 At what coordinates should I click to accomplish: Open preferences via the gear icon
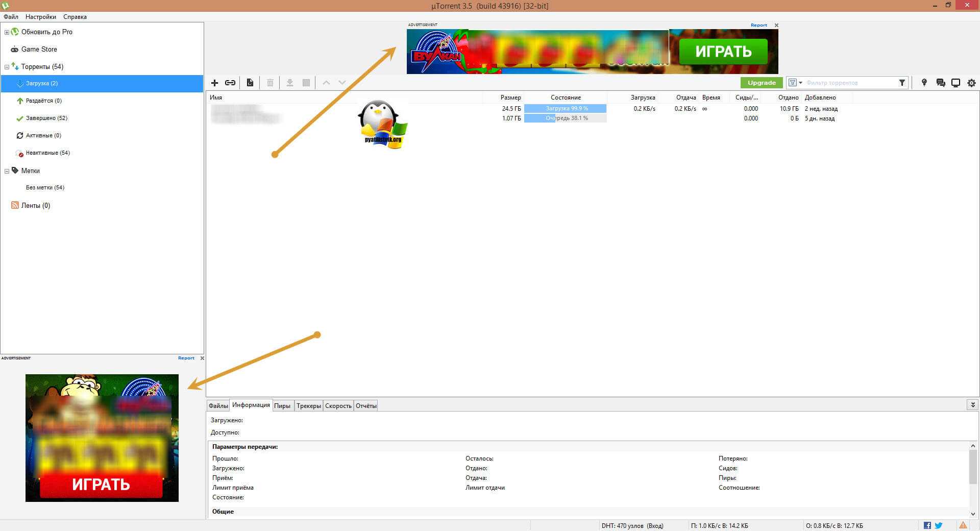971,83
